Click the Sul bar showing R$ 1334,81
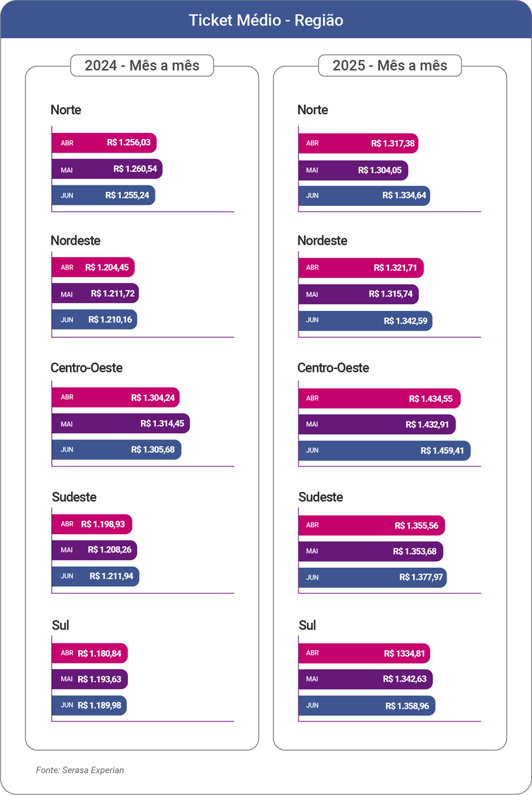The image size is (532, 795). coord(364,653)
